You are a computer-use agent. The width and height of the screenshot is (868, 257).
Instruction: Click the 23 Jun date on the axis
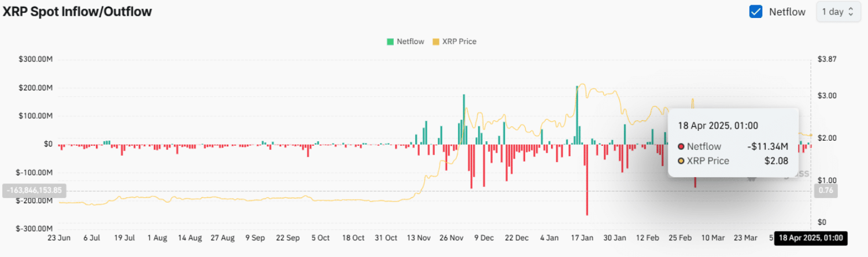(59, 238)
